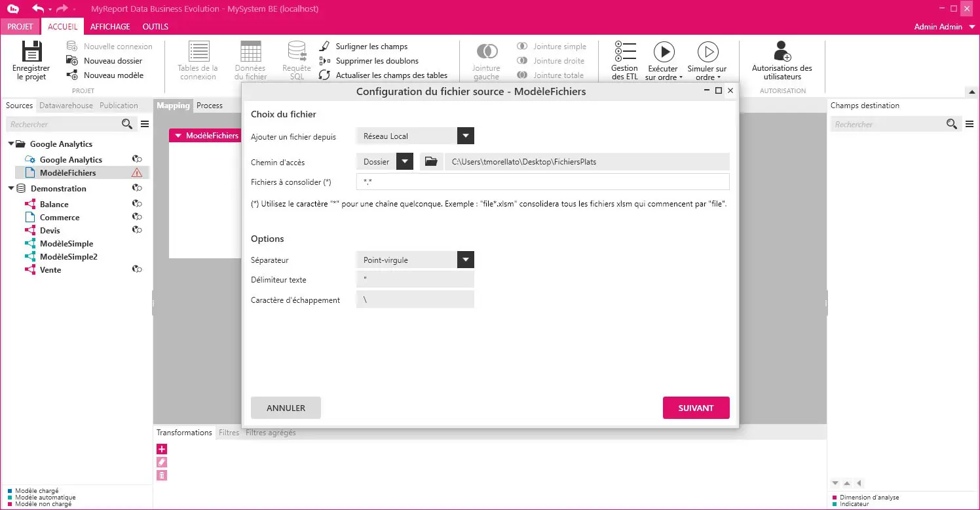Open the Dossier path type dropdown
Viewport: 980px width, 510px height.
(405, 162)
